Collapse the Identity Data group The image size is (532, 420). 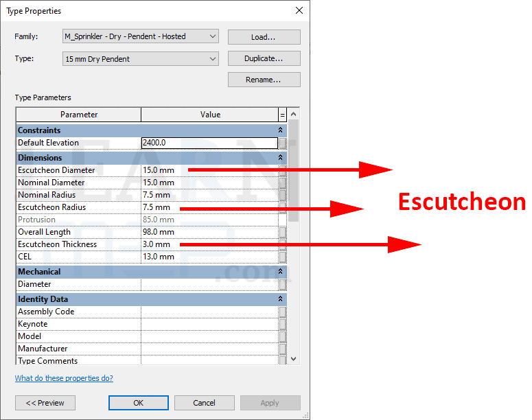(280, 299)
